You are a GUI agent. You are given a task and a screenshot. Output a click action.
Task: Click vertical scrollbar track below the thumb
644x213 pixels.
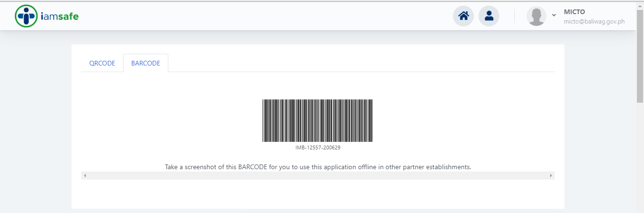[x=640, y=158]
